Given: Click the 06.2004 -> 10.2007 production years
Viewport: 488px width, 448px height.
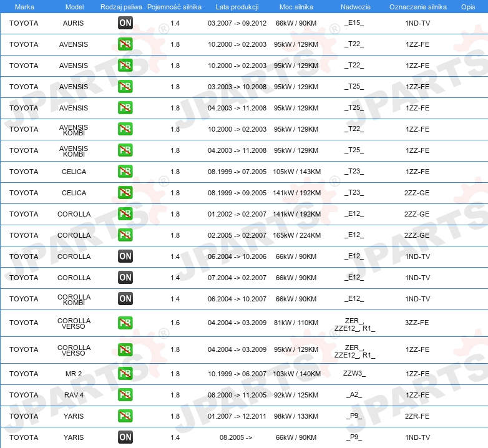Looking at the screenshot, I should pos(237,299).
